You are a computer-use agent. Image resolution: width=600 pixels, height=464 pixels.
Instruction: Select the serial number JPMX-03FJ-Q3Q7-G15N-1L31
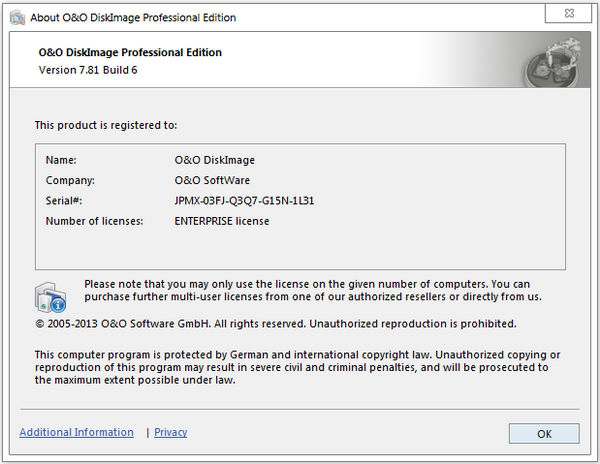pos(244,201)
